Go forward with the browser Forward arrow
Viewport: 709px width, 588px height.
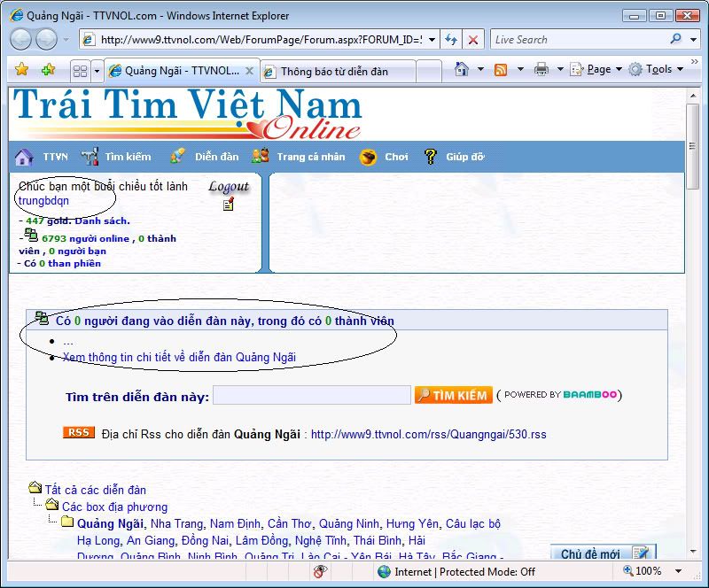tap(46, 40)
